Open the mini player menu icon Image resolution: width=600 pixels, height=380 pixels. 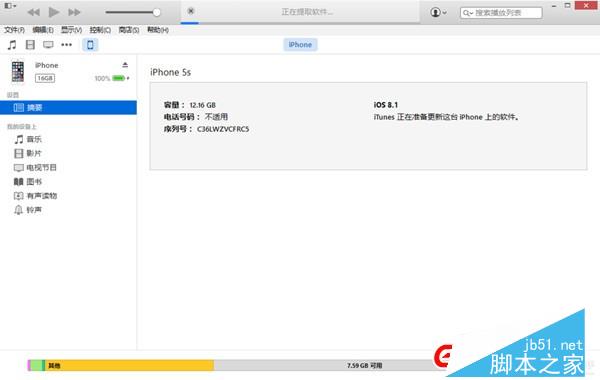[10, 6]
